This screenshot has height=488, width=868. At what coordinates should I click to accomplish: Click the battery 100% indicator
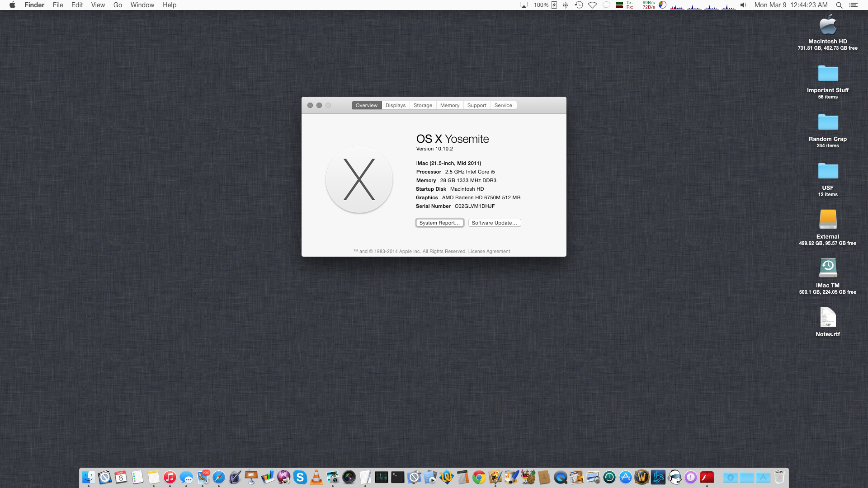tap(546, 5)
